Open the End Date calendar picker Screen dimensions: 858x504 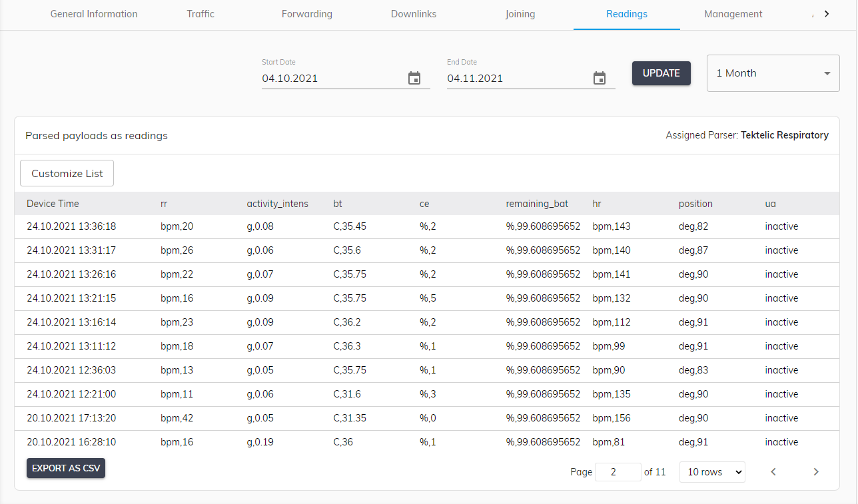click(x=600, y=79)
